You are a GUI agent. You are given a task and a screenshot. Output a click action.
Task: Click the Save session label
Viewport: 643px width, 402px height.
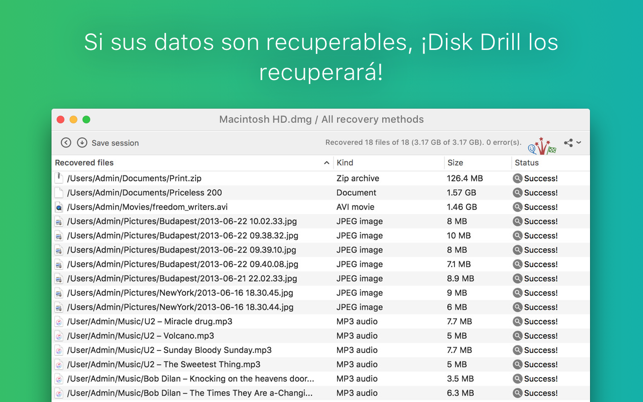coord(115,143)
